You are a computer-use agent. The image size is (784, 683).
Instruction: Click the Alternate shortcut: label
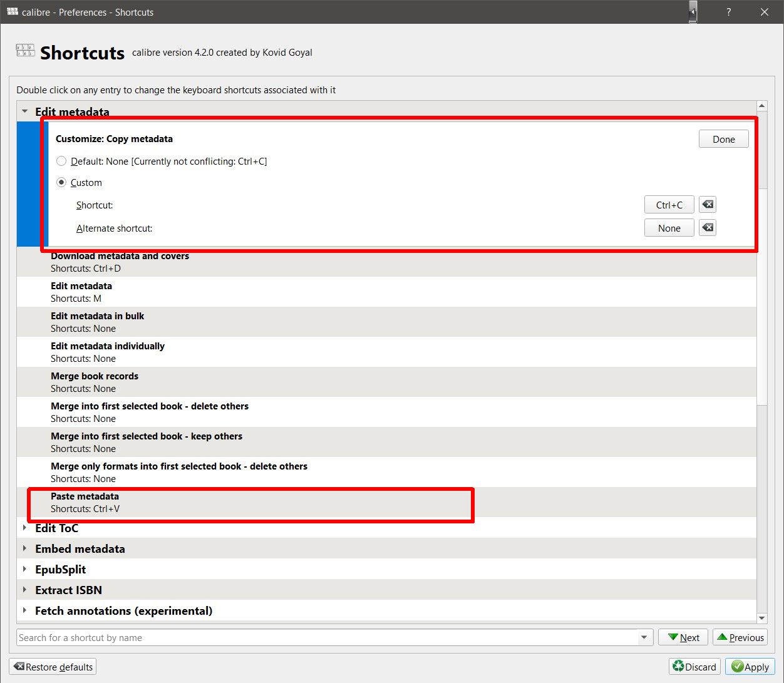pos(114,229)
